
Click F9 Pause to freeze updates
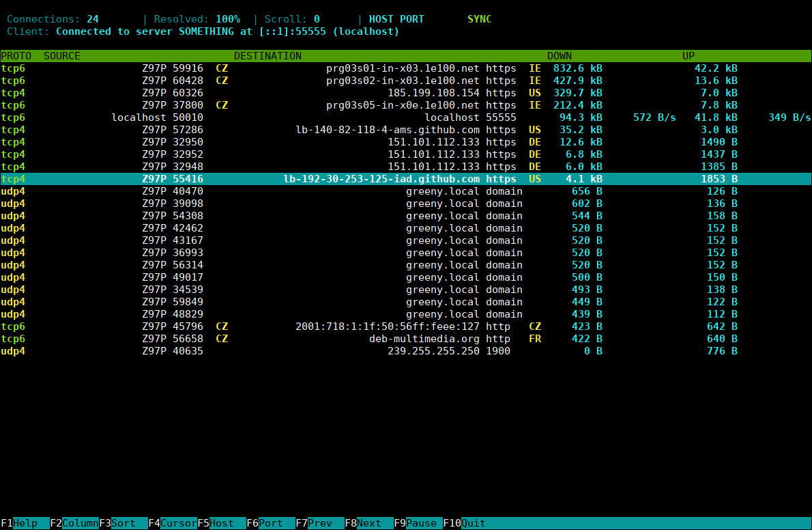[x=418, y=523]
